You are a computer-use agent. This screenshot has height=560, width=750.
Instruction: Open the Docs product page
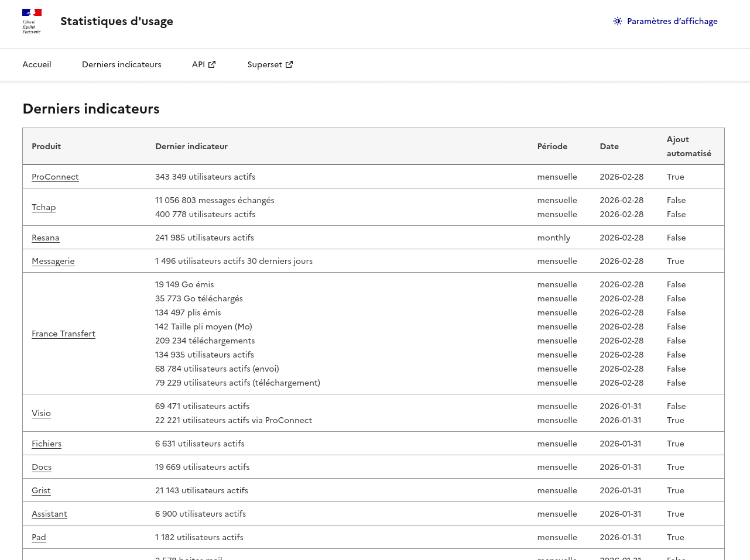click(x=41, y=467)
